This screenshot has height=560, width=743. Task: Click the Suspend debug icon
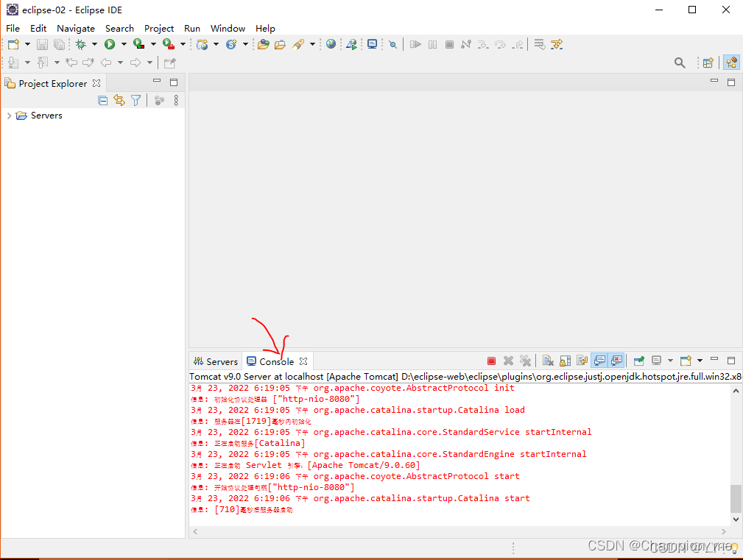coord(433,44)
